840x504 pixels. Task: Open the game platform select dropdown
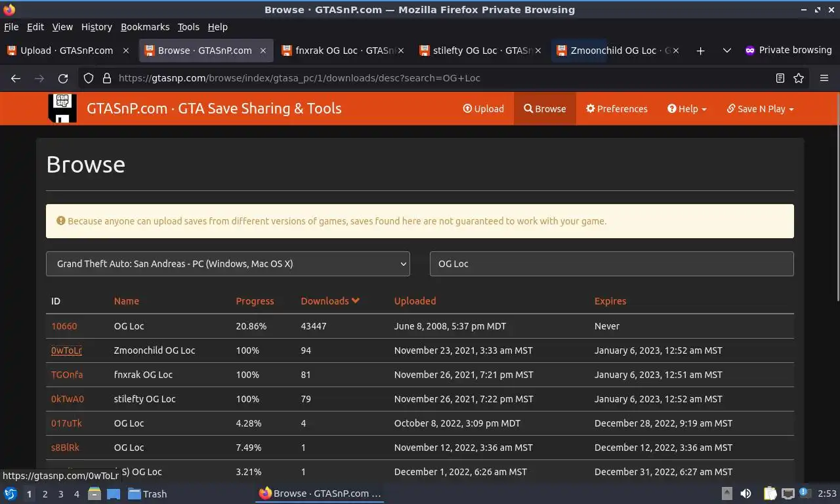[228, 264]
